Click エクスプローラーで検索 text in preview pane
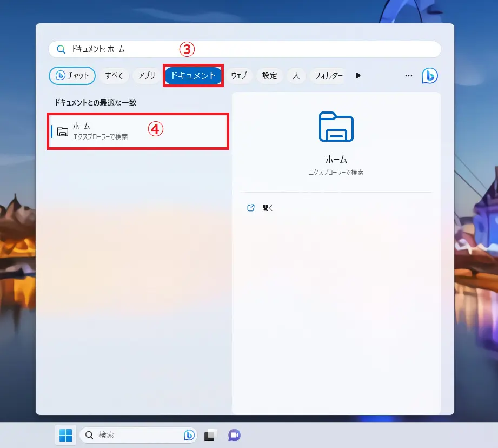498x448 pixels. click(x=336, y=173)
